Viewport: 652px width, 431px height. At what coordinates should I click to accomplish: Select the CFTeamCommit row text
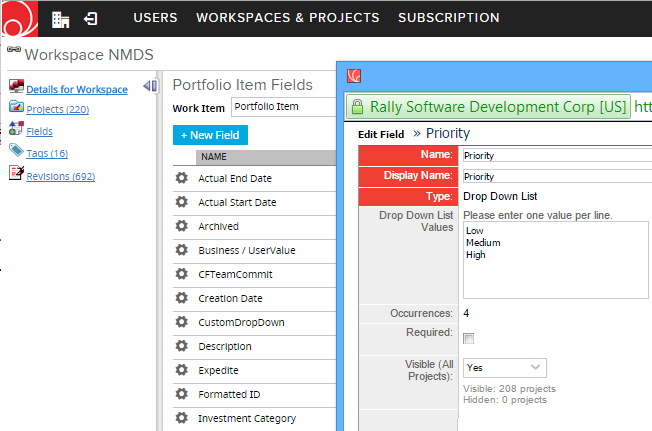click(x=235, y=274)
